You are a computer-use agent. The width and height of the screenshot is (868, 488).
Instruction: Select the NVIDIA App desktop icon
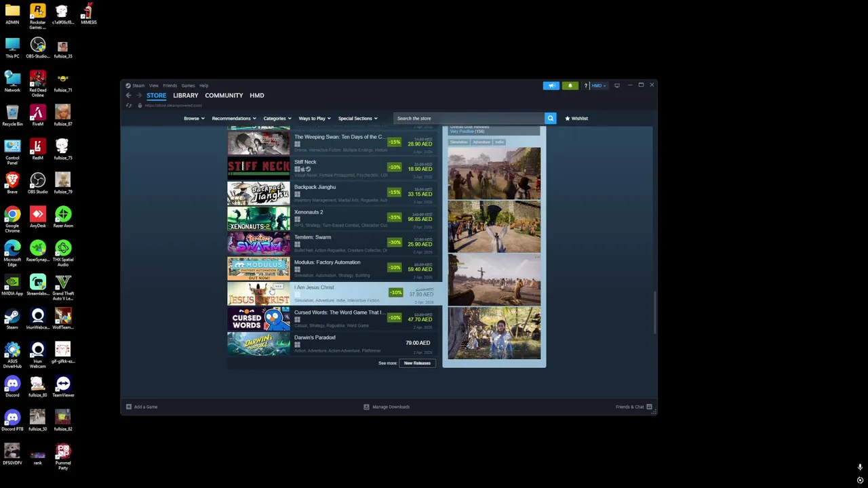pyautogui.click(x=12, y=285)
